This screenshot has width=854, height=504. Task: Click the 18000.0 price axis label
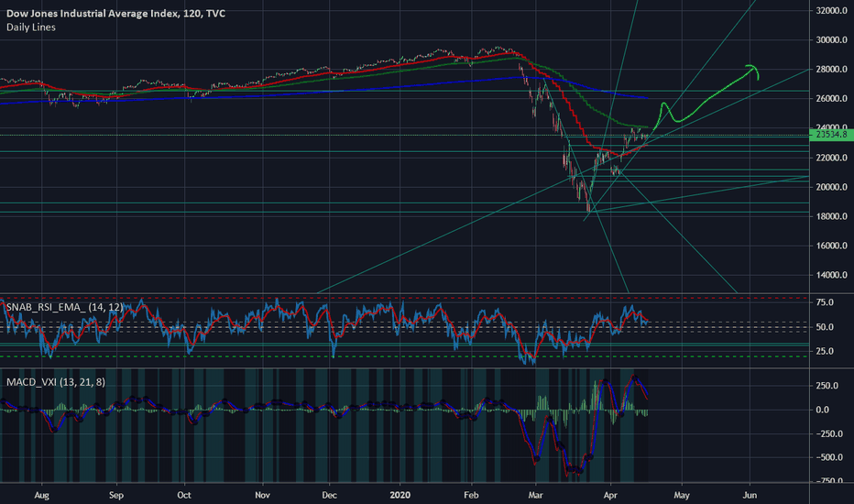(x=831, y=216)
